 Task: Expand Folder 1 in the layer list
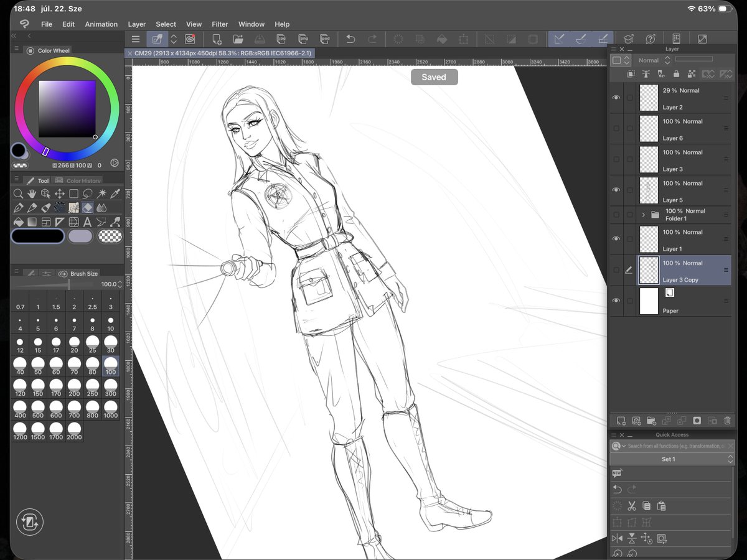coord(643,215)
